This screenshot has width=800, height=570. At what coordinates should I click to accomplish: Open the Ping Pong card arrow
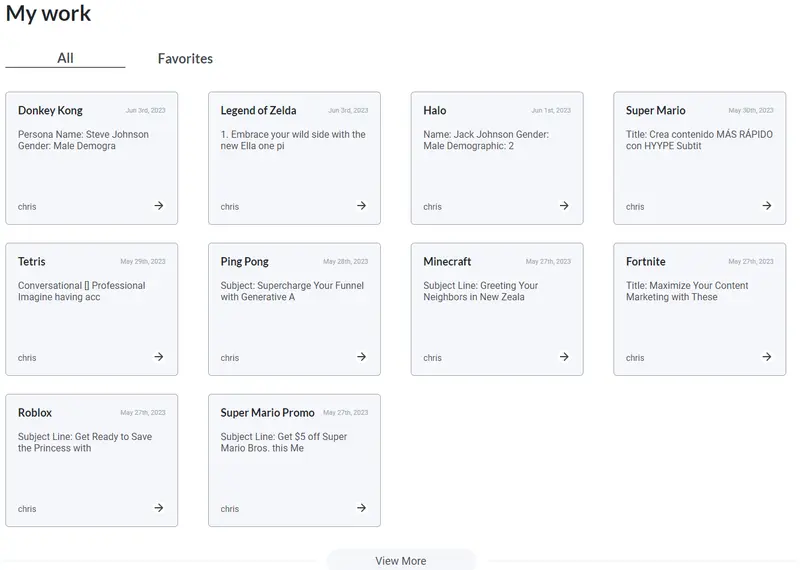361,357
